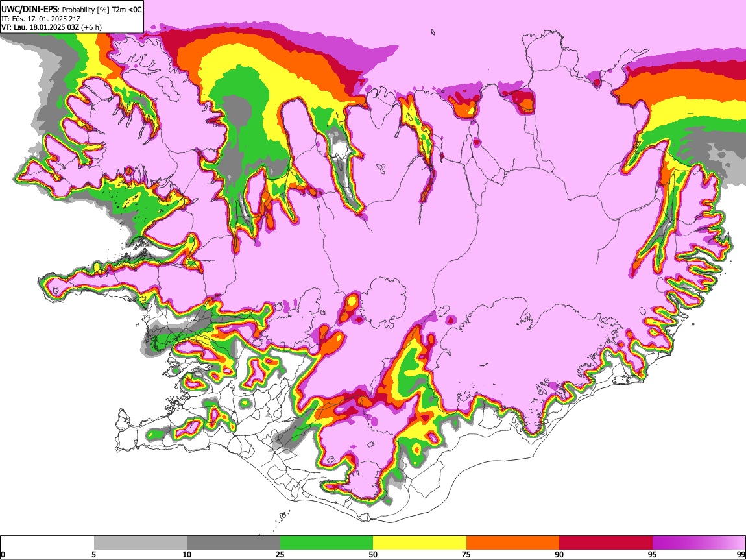Image resolution: width=746 pixels, height=560 pixels.
Task: Click the '(+6 h)' forecast offset text
Action: [x=91, y=27]
